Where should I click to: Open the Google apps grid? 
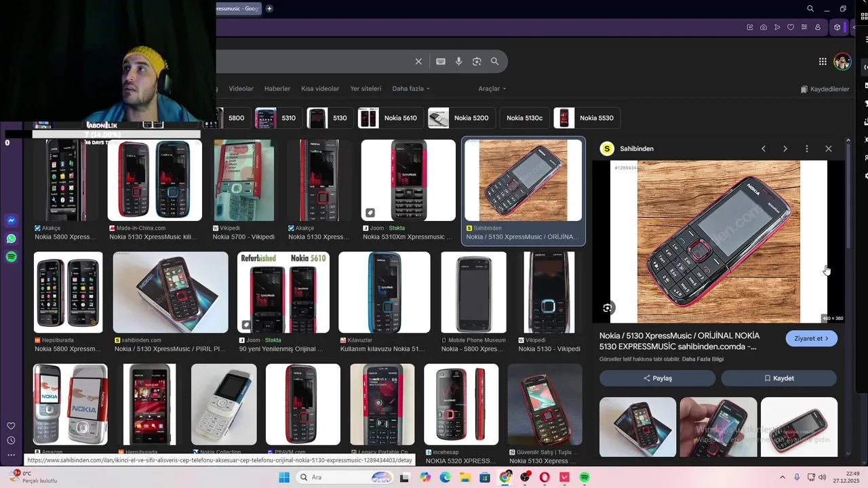coord(823,62)
